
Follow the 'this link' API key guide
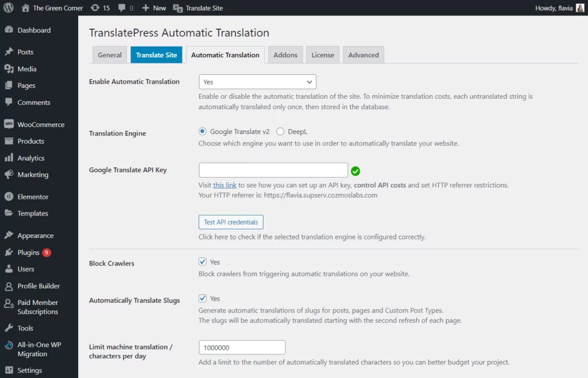pyautogui.click(x=225, y=185)
